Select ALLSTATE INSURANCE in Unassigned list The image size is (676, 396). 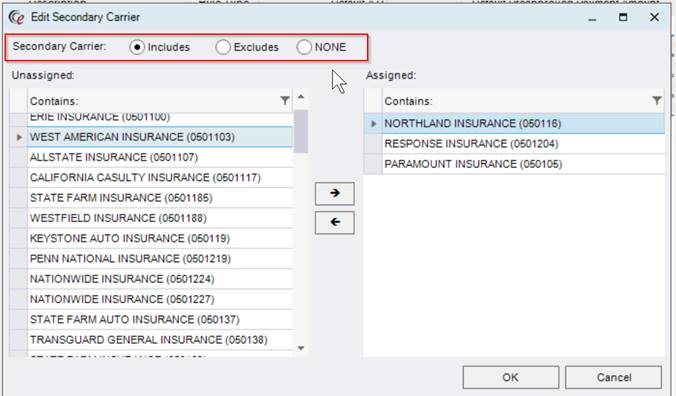[160, 157]
